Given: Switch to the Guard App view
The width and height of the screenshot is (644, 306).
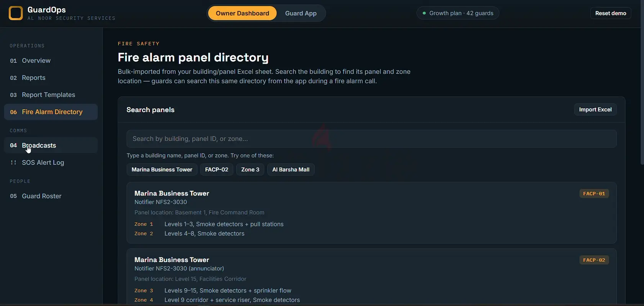Looking at the screenshot, I should (x=301, y=13).
